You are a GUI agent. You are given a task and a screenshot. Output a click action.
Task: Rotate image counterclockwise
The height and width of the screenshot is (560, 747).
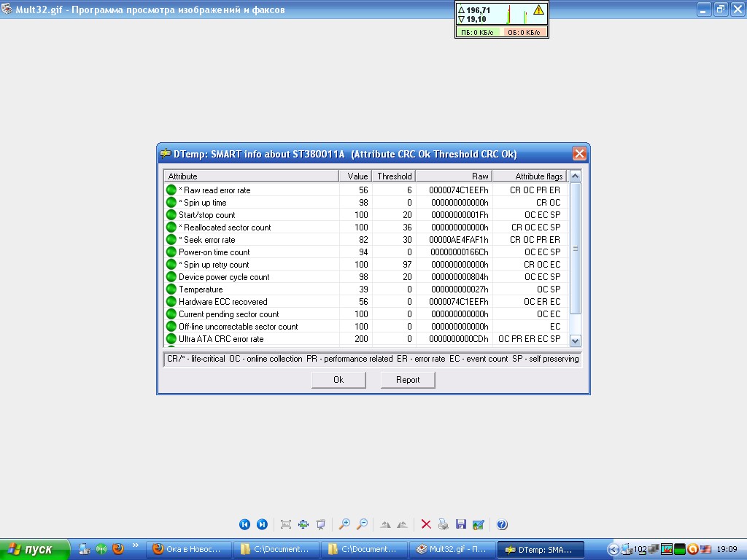click(402, 524)
